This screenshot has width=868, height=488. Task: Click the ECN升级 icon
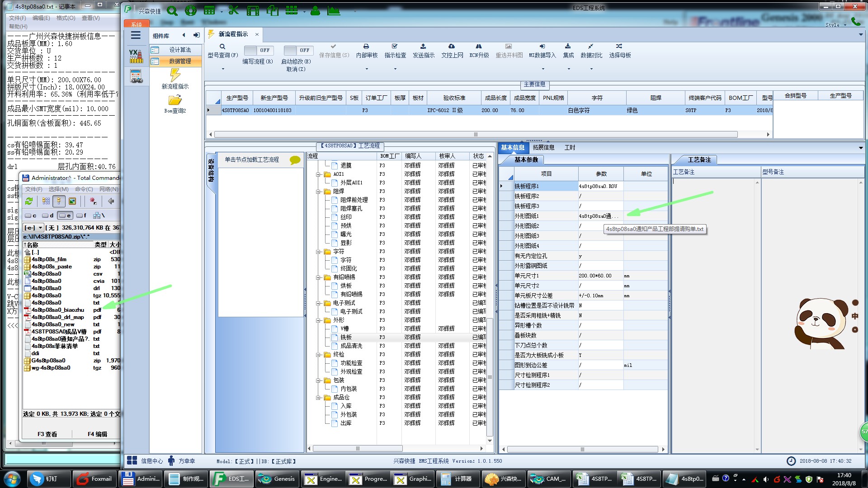[479, 47]
